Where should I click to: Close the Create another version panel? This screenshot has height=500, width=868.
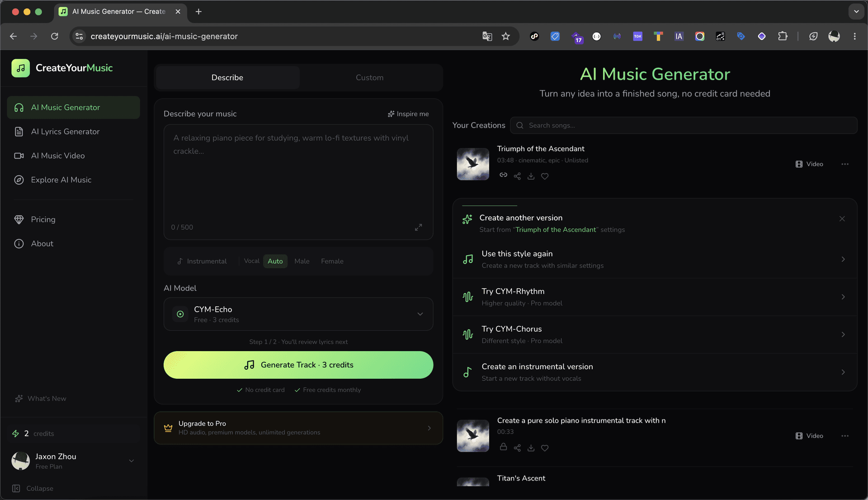pyautogui.click(x=842, y=219)
